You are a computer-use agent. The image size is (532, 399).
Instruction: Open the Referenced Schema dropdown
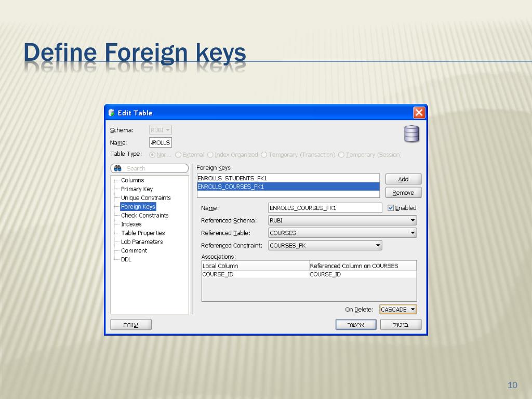342,220
